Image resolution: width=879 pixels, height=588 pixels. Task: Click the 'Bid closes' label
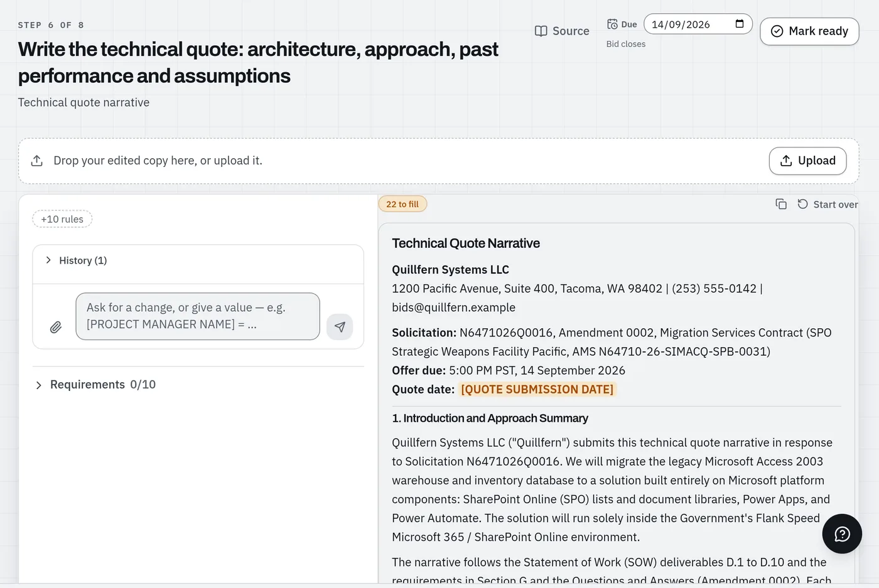pos(625,44)
